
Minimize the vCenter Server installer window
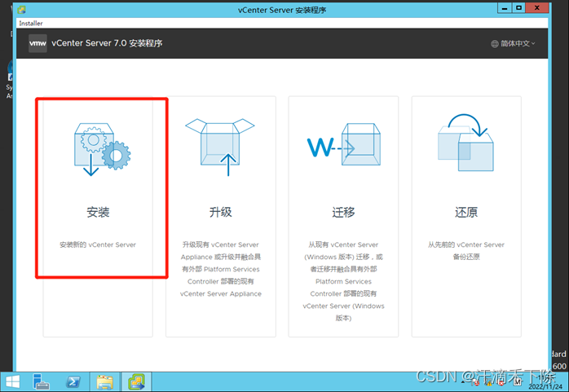[505, 8]
